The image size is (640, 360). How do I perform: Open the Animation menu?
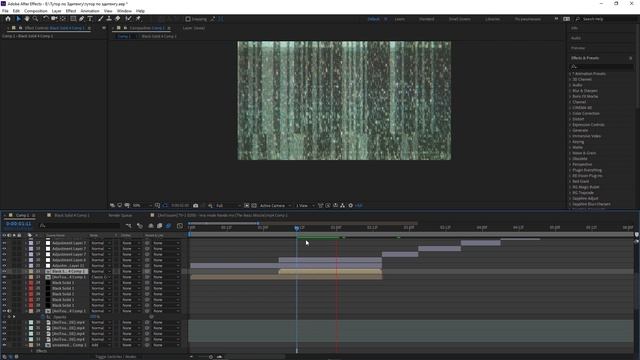(x=90, y=11)
